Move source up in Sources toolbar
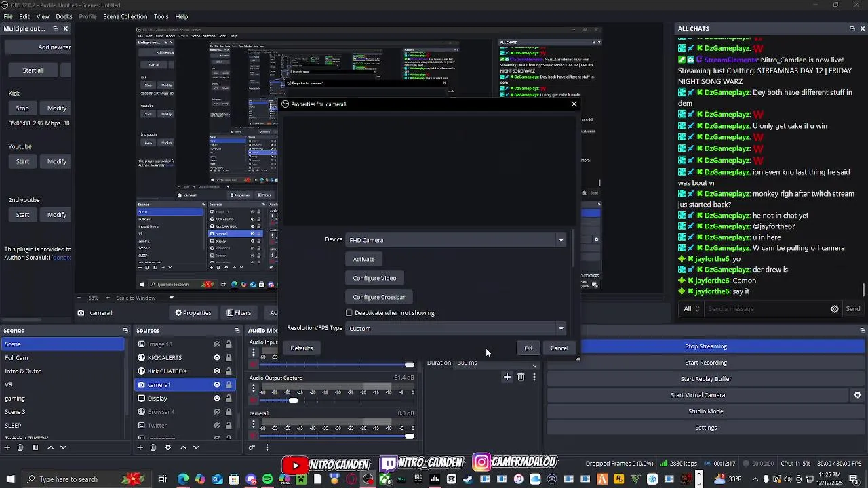 pos(183,447)
